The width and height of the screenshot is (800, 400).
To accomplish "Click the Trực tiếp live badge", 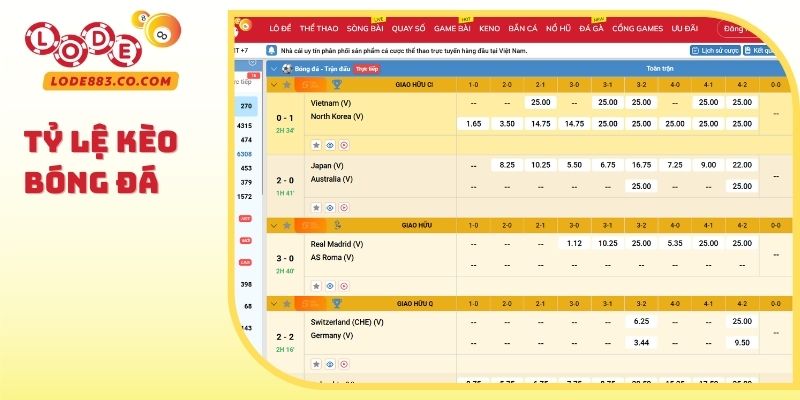I will [367, 69].
